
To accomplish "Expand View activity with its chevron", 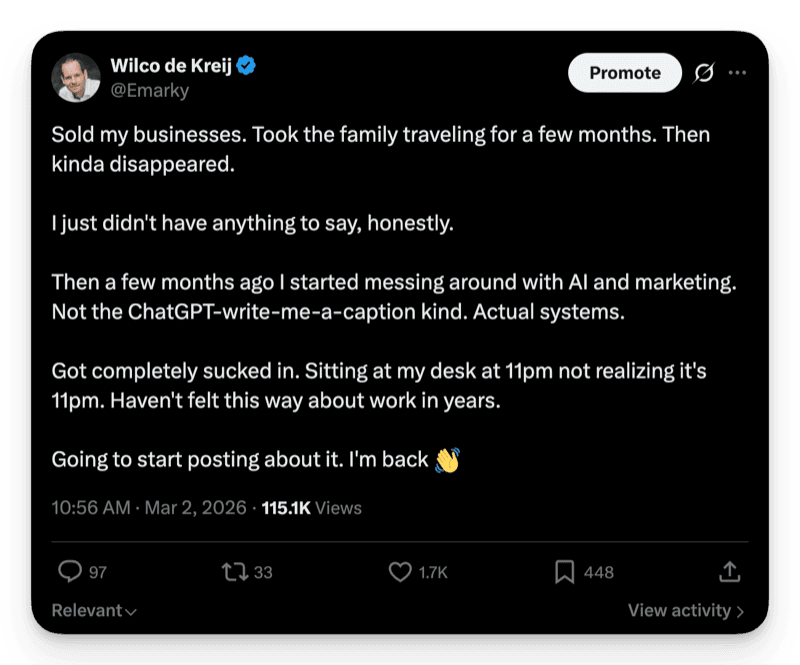I will click(x=686, y=610).
